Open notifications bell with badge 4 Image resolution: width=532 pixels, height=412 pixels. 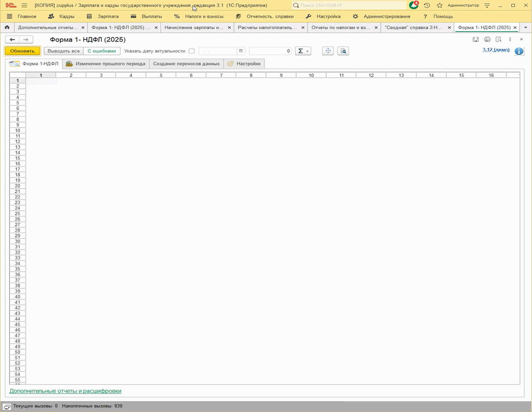coord(414,5)
